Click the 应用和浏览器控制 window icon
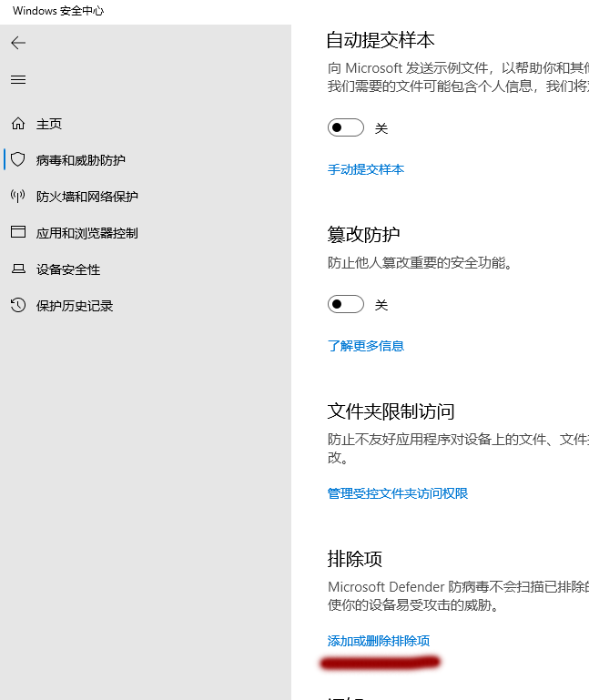Screen dimensions: 589x700 pyautogui.click(x=18, y=232)
